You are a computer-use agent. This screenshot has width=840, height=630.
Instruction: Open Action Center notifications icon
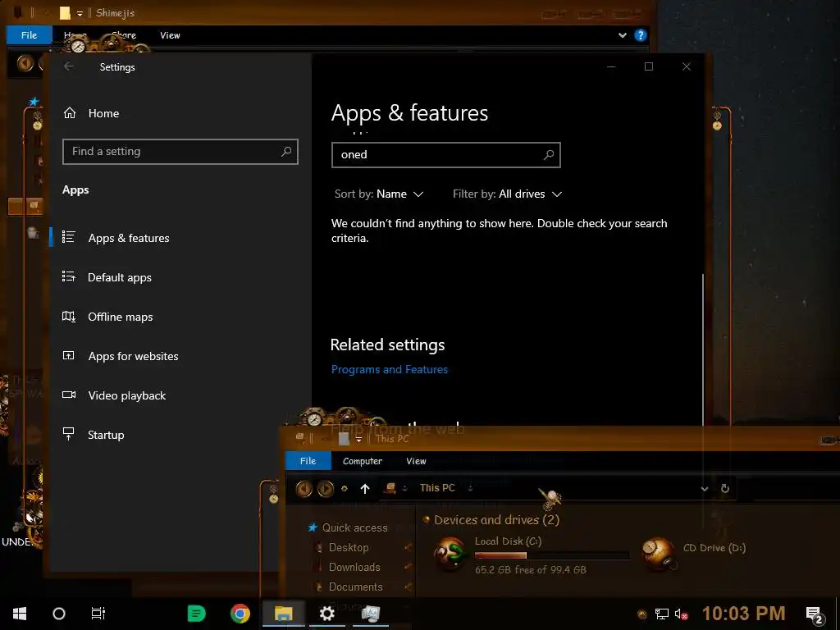point(815,614)
